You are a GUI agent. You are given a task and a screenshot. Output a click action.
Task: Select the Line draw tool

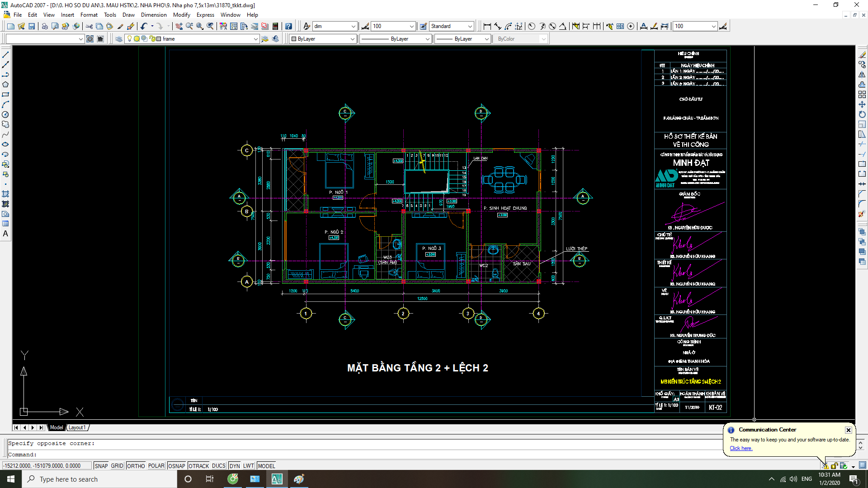(x=5, y=55)
